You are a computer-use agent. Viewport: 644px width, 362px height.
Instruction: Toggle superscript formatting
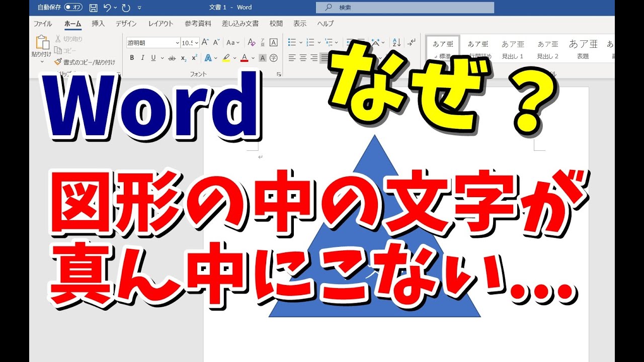point(194,58)
